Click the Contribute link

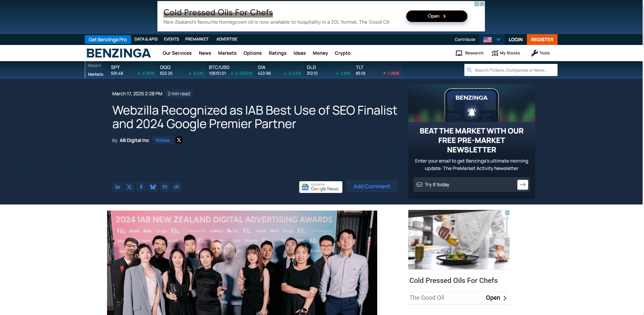465,40
